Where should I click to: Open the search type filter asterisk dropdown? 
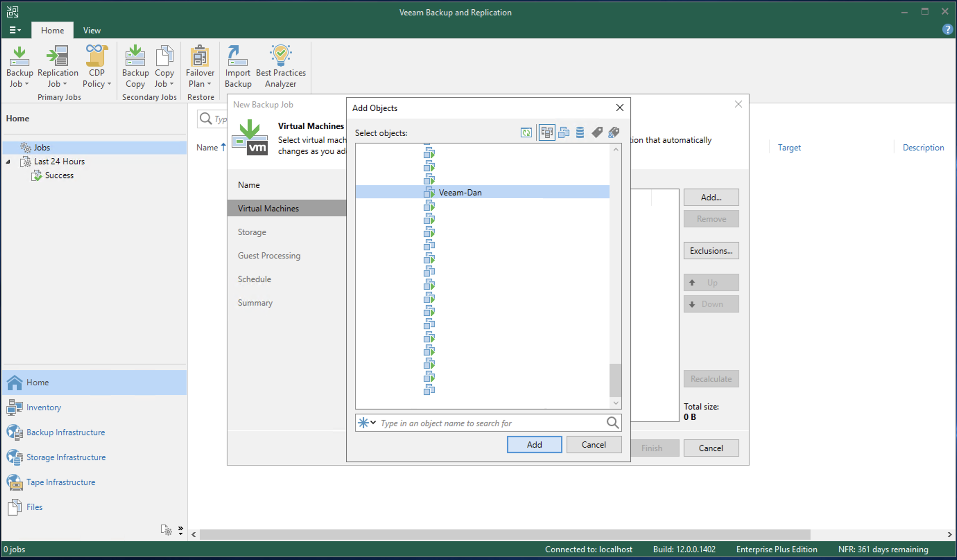[x=367, y=422]
